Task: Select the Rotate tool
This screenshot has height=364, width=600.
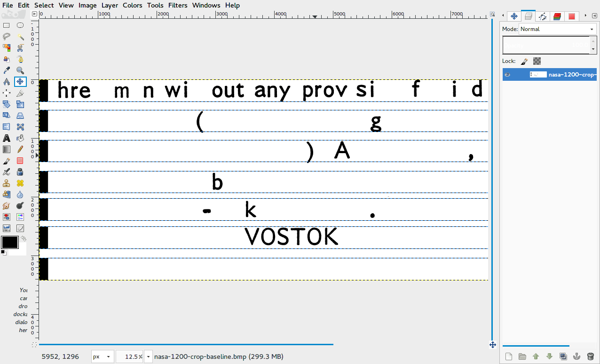Action: pos(7,104)
